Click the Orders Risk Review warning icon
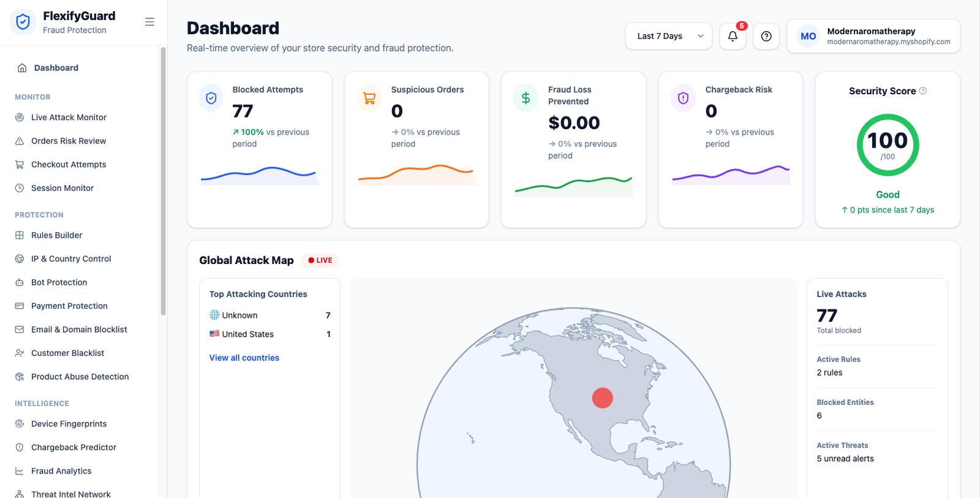This screenshot has height=498, width=980. 20,141
